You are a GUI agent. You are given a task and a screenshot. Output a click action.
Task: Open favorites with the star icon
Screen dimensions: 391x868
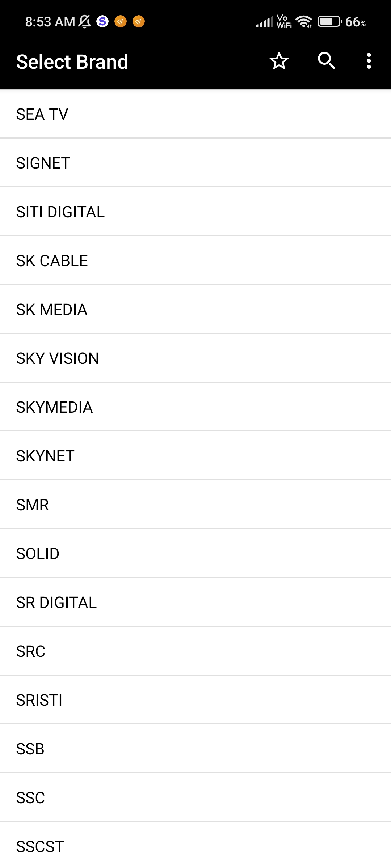(279, 61)
